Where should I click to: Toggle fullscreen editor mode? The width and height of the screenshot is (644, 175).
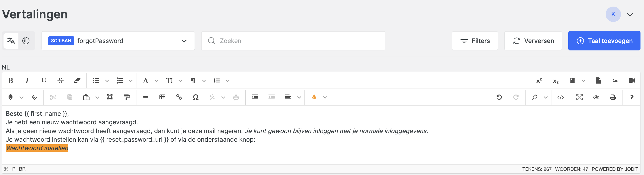[580, 97]
